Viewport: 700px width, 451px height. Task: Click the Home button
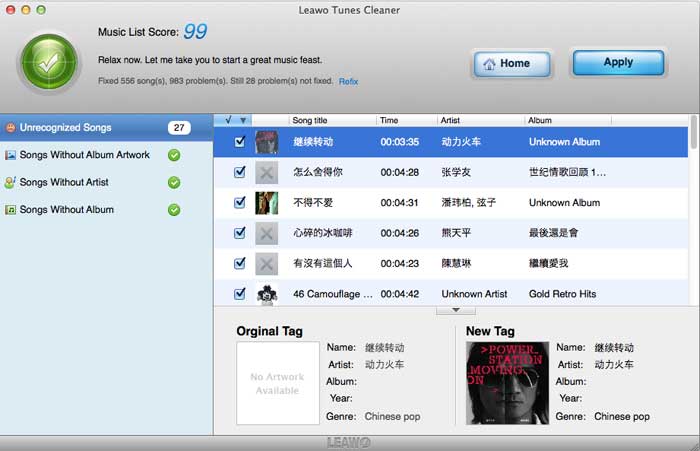coord(512,64)
